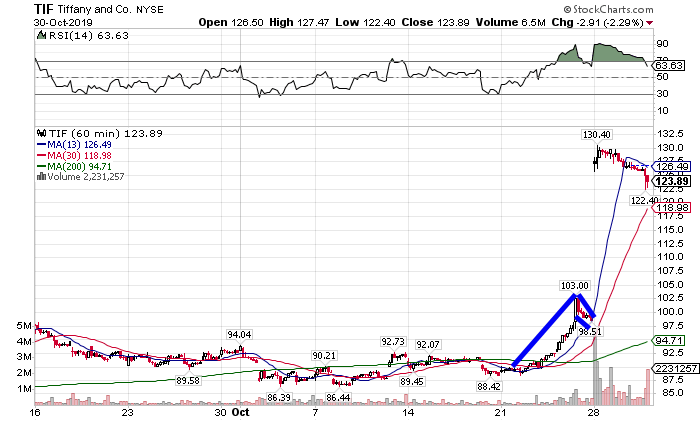
Task: Click the 89.45 low annotation
Action: 412,381
